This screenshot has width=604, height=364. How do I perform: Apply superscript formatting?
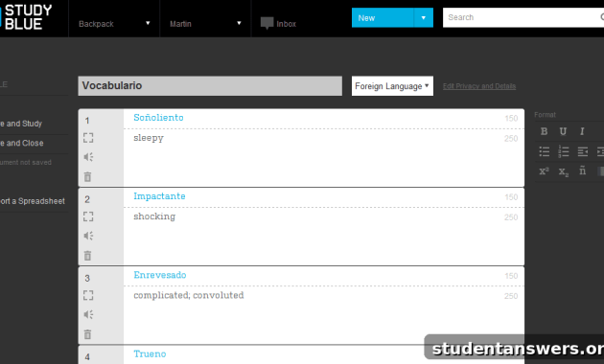coord(544,171)
